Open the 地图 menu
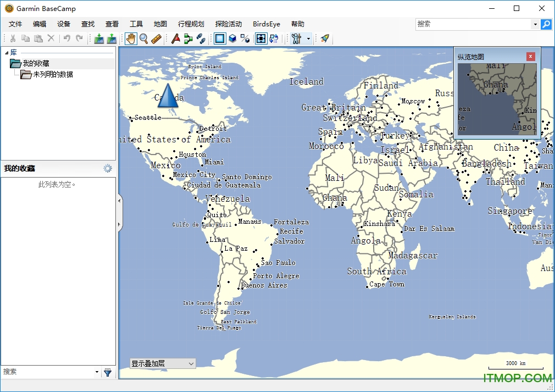This screenshot has height=392, width=555. pyautogui.click(x=160, y=24)
